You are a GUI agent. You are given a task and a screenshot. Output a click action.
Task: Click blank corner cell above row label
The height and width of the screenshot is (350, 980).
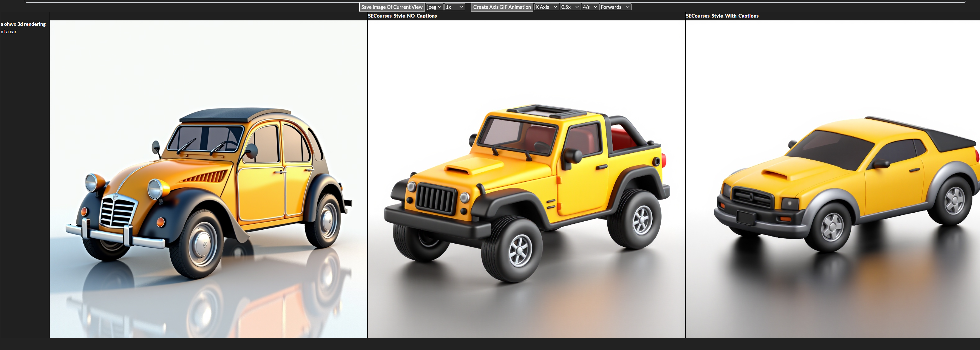pos(25,16)
